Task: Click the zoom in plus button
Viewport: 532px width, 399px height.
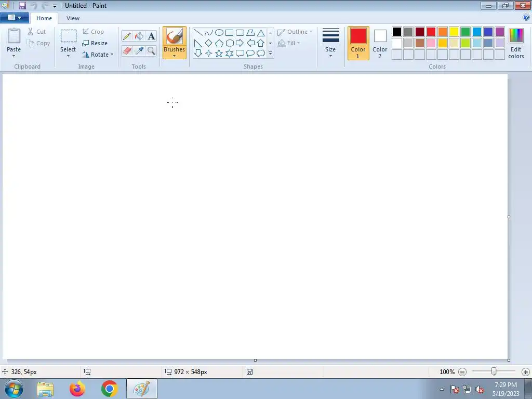Action: point(526,372)
